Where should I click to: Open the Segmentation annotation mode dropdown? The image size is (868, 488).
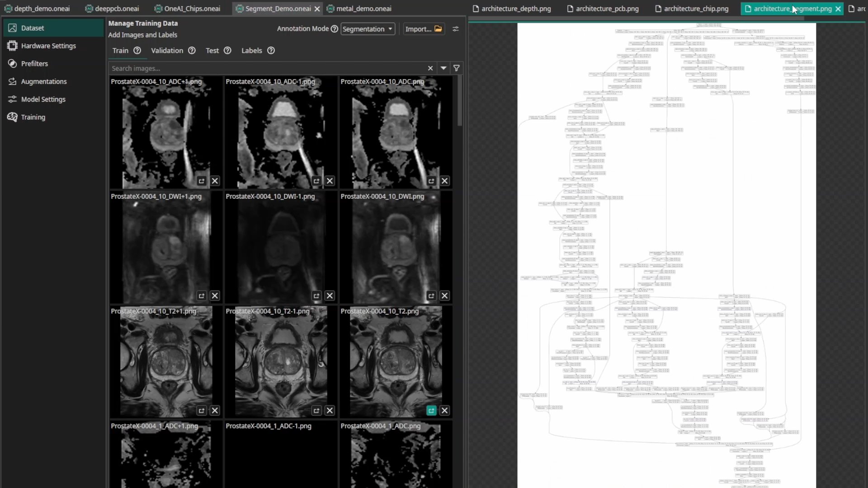pos(368,28)
